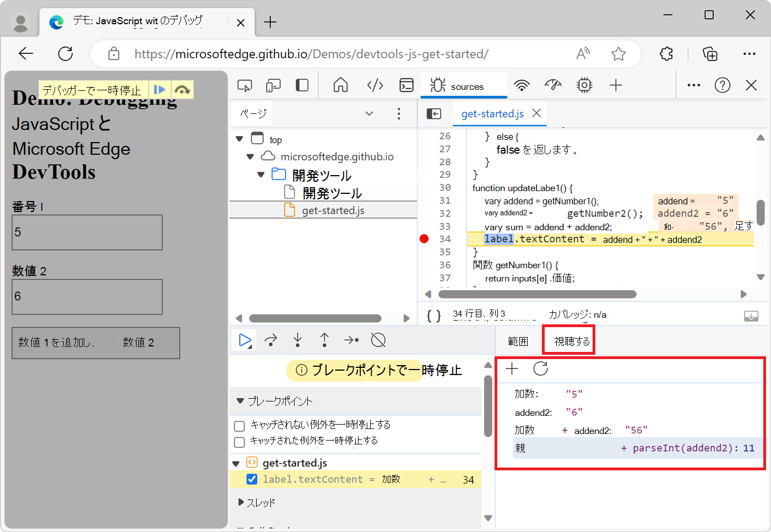This screenshot has width=771, height=532.
Task: Click the browser reload button
Action: tap(66, 53)
